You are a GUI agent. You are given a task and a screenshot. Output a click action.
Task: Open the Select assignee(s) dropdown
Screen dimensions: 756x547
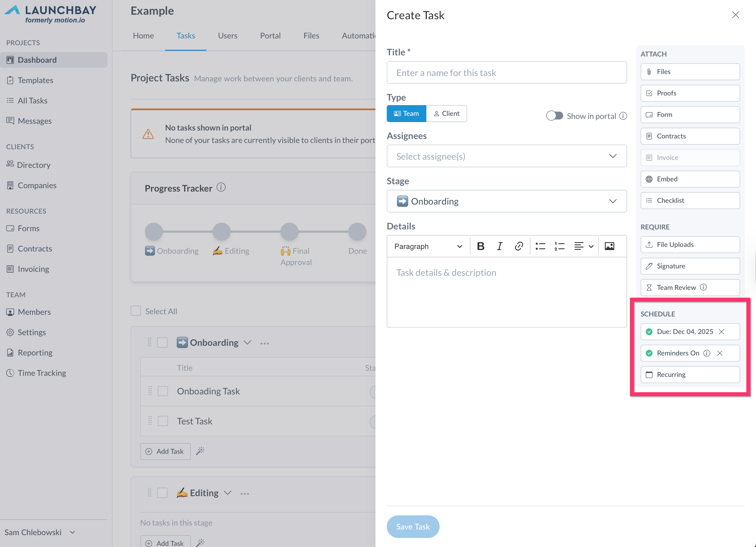pyautogui.click(x=506, y=156)
